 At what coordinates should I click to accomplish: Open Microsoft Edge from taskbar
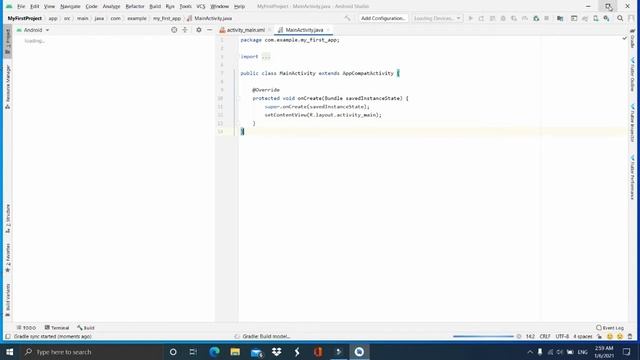coord(214,352)
